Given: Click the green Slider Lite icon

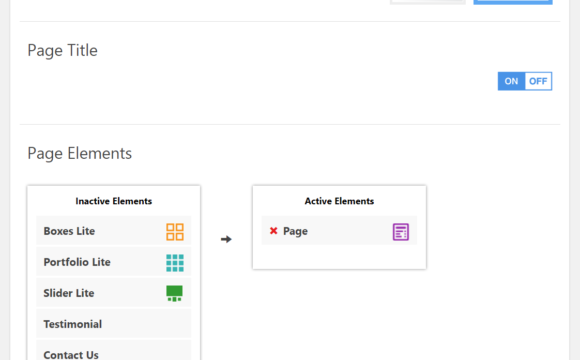Looking at the screenshot, I should tap(174, 293).
